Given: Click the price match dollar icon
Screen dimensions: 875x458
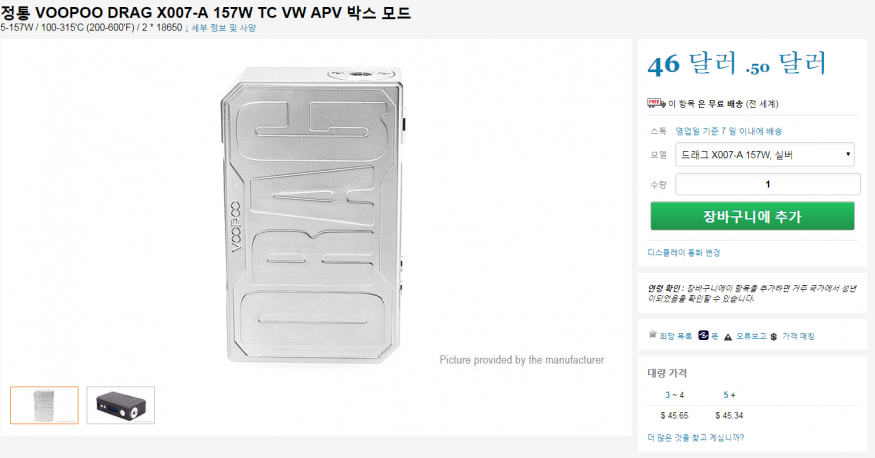Looking at the screenshot, I should pos(773,337).
